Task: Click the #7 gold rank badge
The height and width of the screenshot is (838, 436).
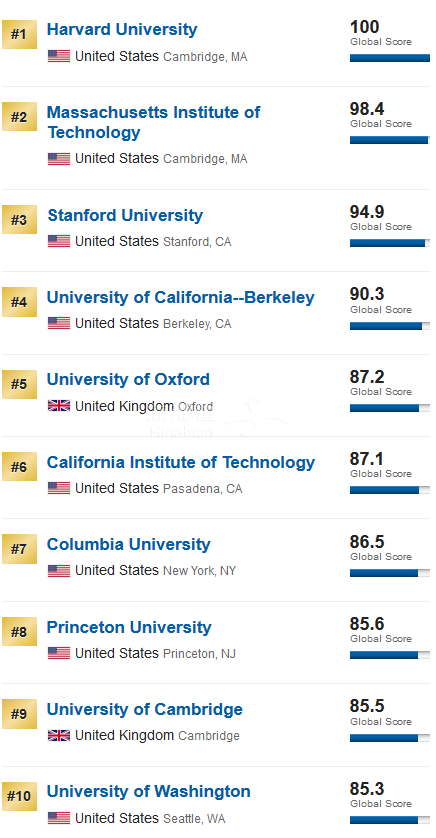Action: pos(19,549)
